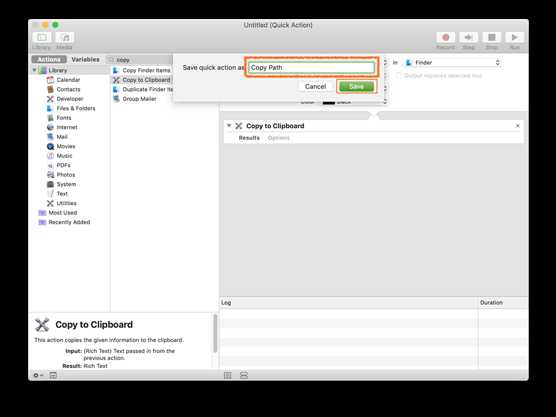
Task: Toggle 'Output replaces selected text' checkbox
Action: coord(399,76)
